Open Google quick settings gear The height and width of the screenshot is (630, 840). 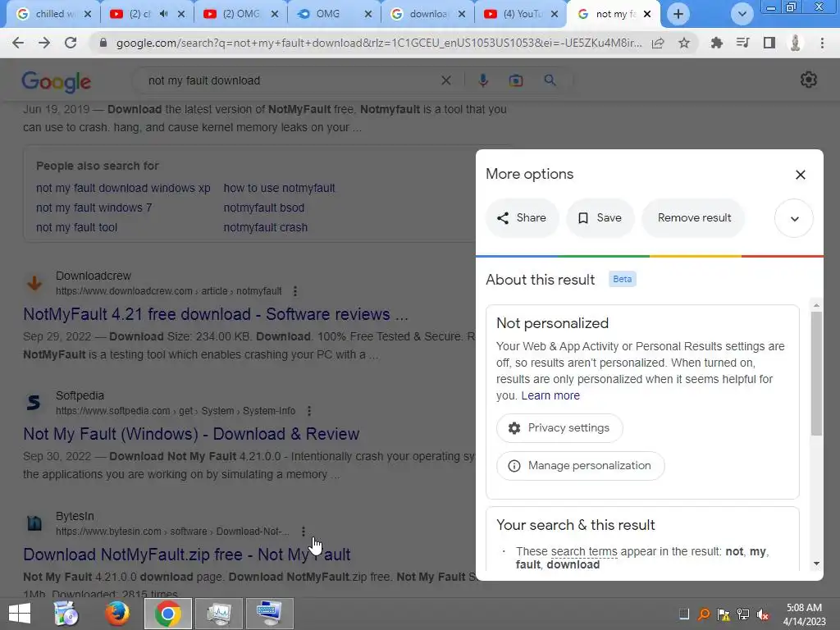808,80
